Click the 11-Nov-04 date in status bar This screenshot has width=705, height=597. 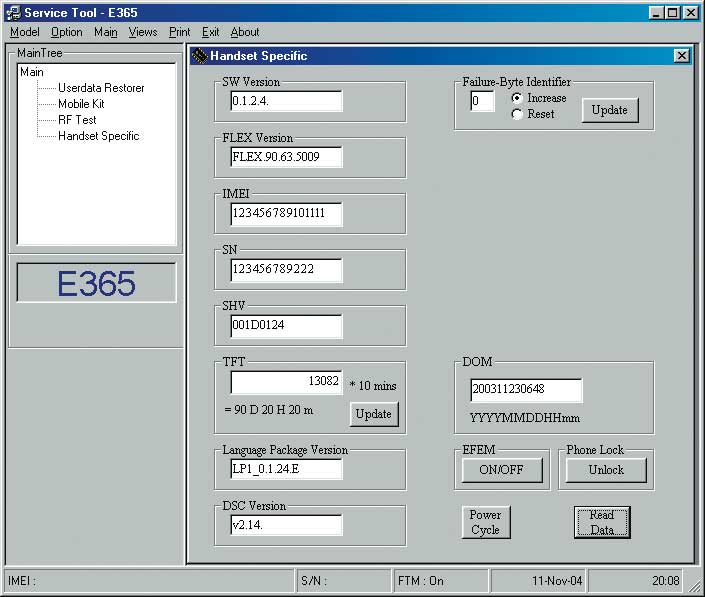click(539, 581)
